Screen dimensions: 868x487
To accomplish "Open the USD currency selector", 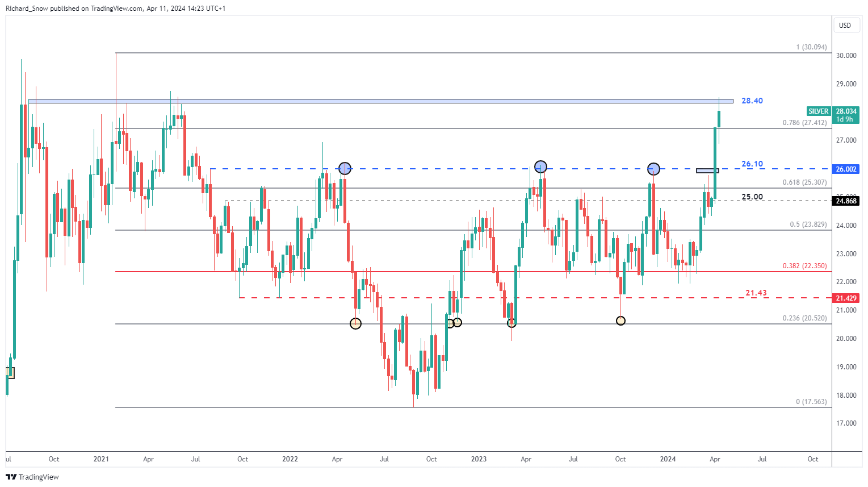I will coord(845,25).
